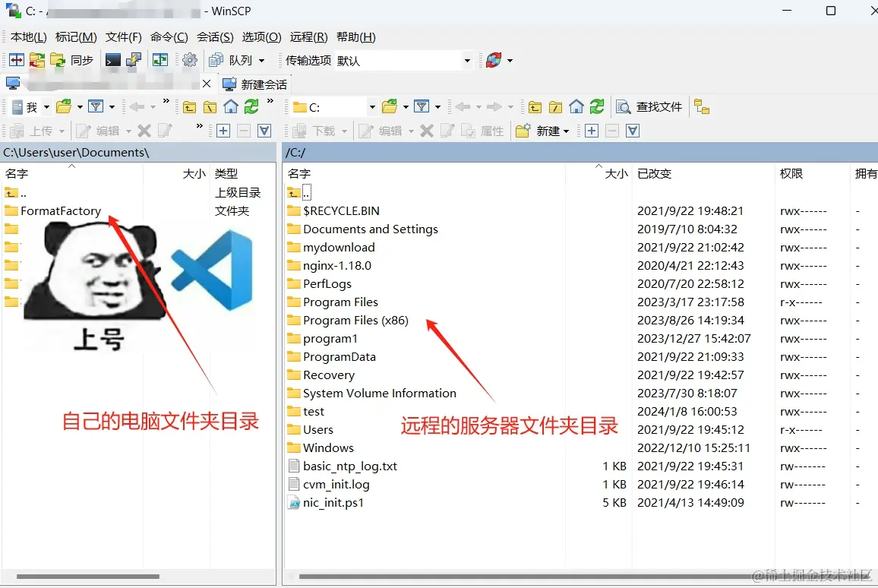878x588 pixels.
Task: Click remote select-all plus icon
Action: pyautogui.click(x=592, y=131)
